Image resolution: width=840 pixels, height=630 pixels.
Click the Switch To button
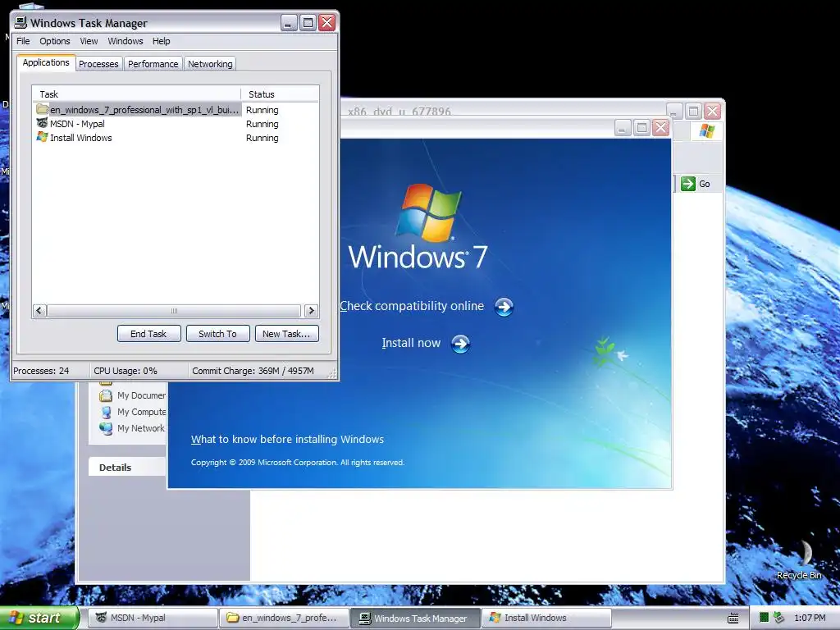217,334
